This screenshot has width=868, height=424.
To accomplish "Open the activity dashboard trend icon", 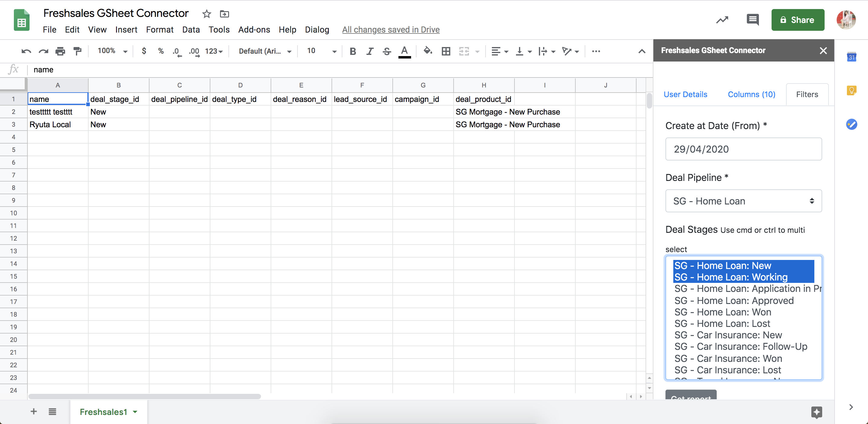I will point(722,20).
